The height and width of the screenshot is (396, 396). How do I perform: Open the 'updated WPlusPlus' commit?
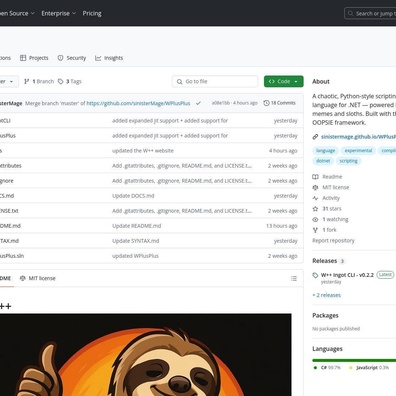(135, 256)
